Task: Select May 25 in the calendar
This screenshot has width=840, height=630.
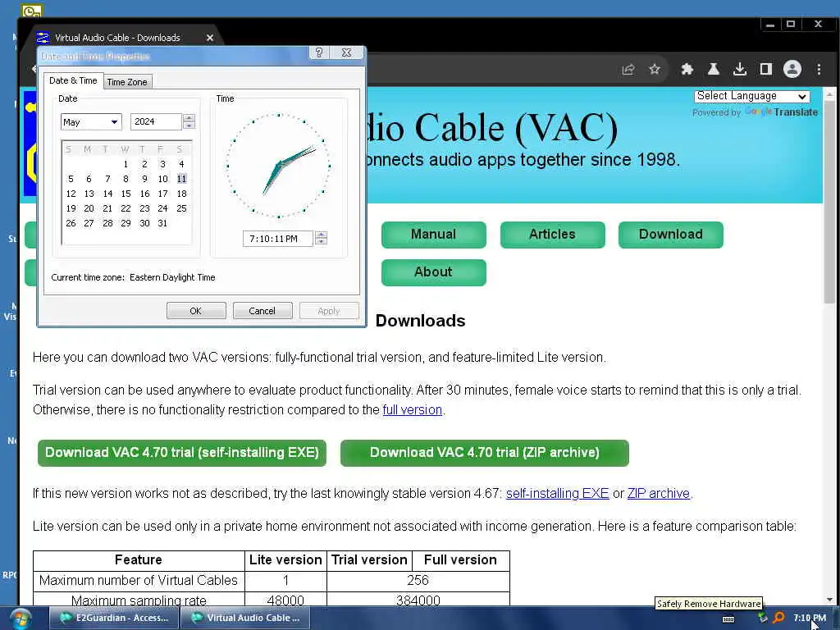Action: (181, 208)
